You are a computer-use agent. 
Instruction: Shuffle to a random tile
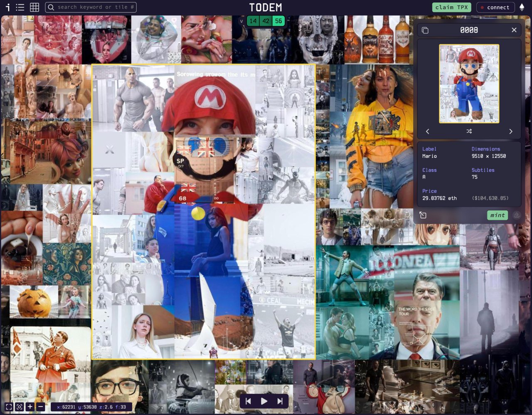pyautogui.click(x=469, y=131)
